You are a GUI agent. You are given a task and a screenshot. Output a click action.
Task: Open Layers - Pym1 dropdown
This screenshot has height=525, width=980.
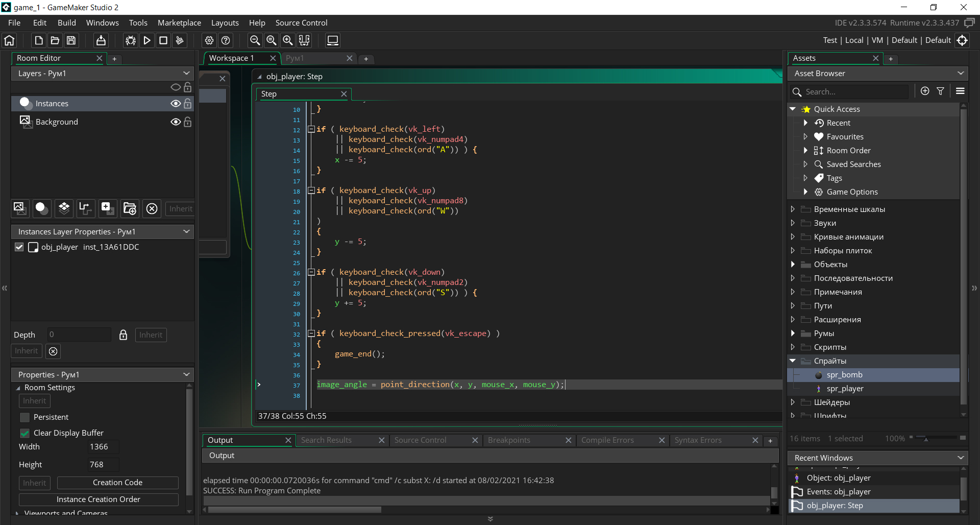(186, 73)
